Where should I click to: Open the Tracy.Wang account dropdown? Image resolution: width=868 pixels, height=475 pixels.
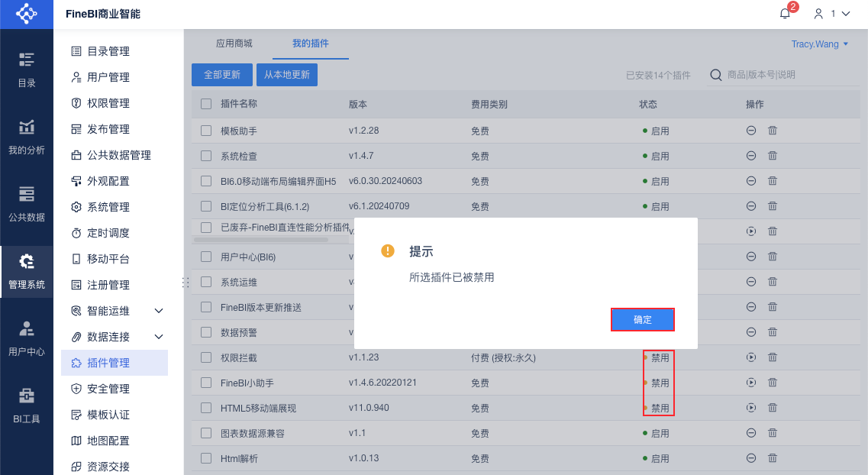(820, 44)
